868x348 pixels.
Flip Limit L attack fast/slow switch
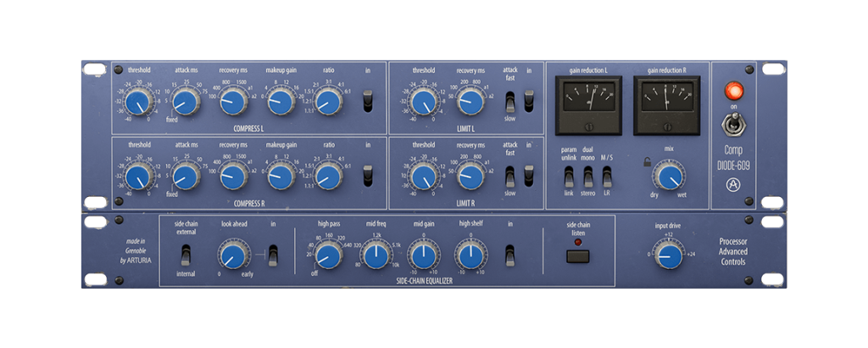click(509, 102)
